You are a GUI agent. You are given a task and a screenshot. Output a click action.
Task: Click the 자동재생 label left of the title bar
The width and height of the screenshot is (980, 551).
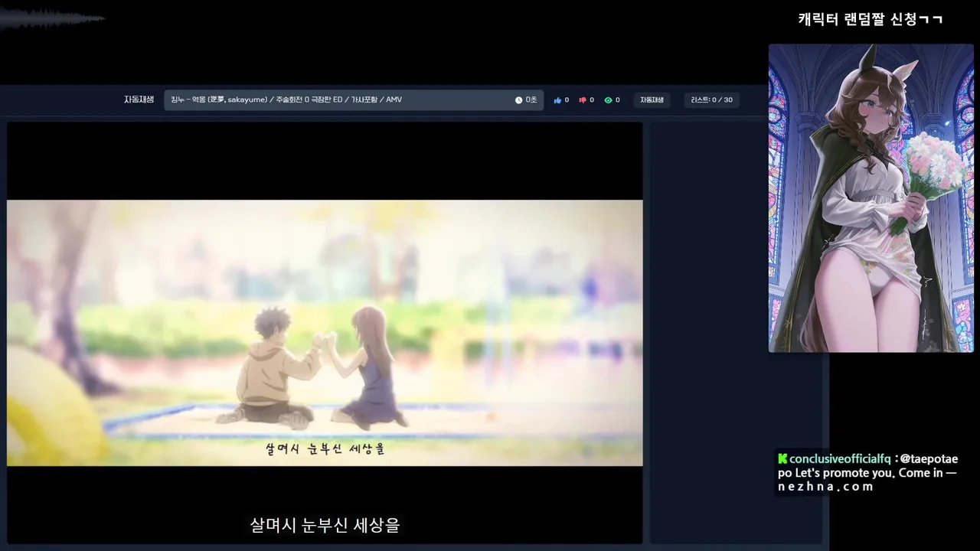139,99
